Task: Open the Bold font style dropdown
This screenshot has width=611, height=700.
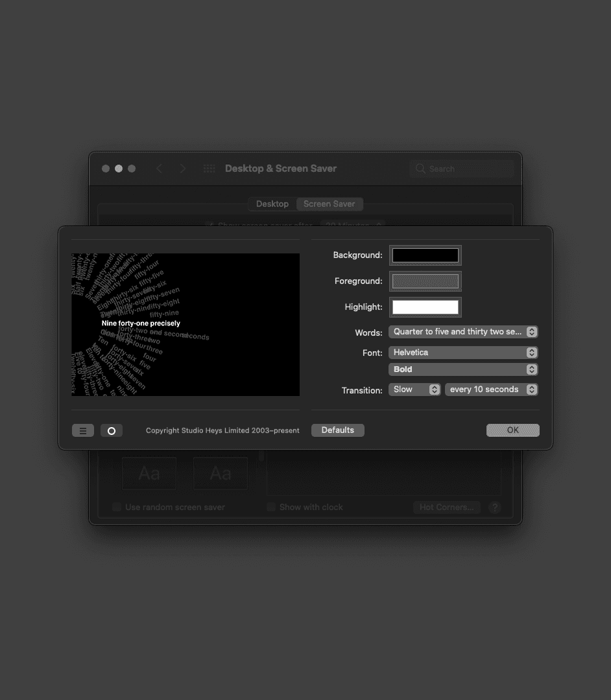Action: (x=463, y=369)
